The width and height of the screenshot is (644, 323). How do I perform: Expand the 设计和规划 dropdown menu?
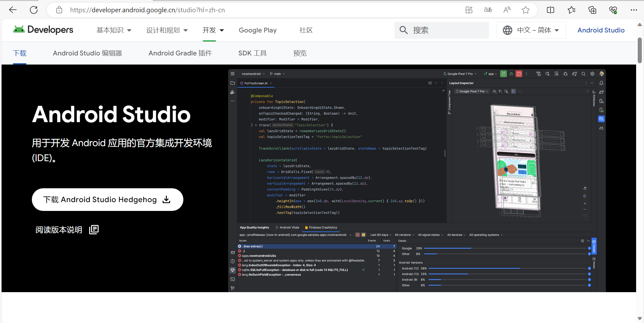(167, 30)
